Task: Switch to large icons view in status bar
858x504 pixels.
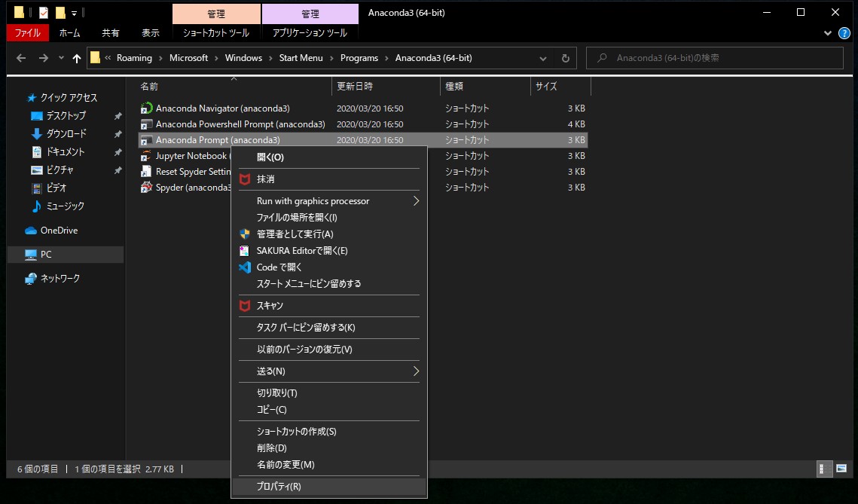Action: pyautogui.click(x=841, y=469)
